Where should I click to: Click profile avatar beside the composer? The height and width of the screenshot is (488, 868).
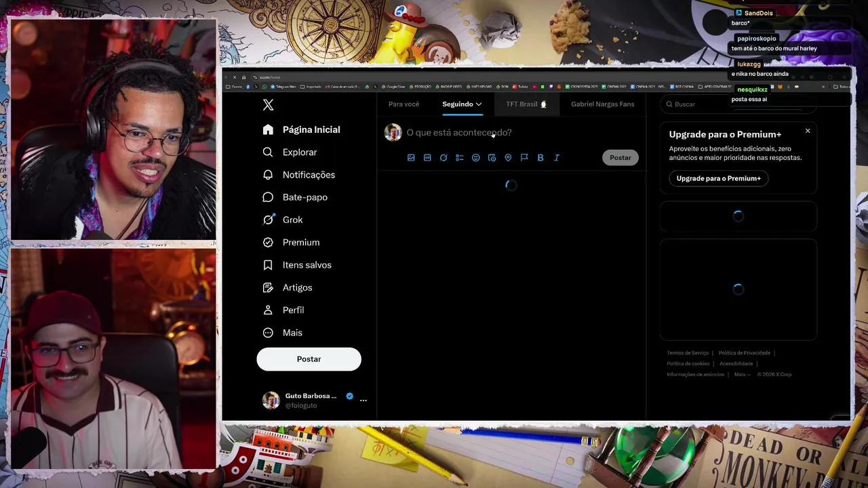point(393,132)
